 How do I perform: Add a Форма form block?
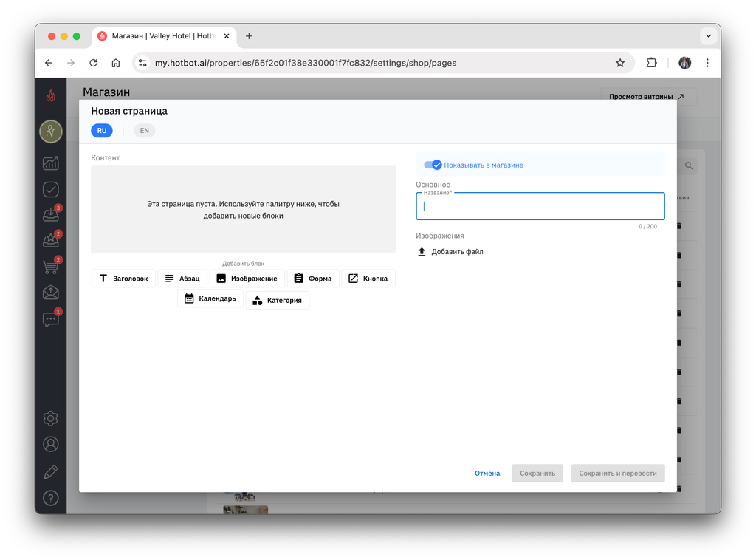pyautogui.click(x=313, y=279)
